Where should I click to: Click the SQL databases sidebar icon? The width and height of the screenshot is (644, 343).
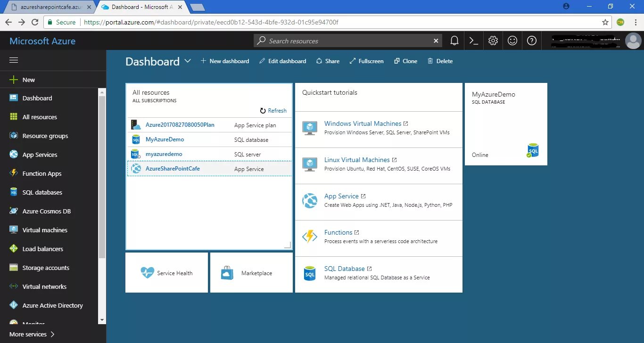pos(14,192)
